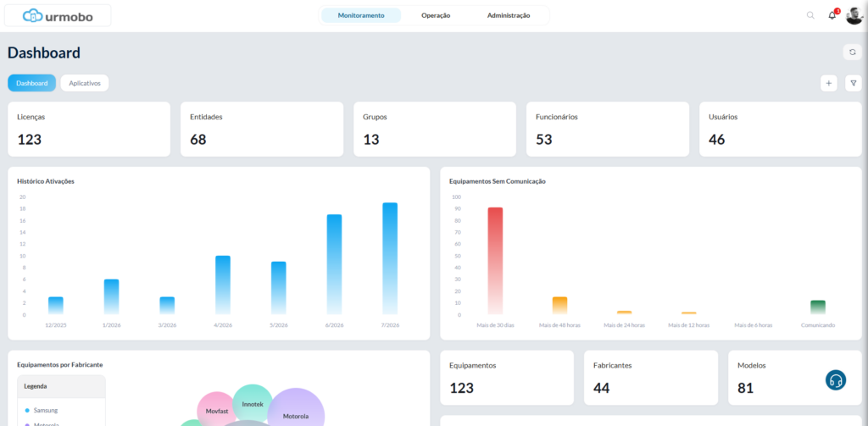Image resolution: width=868 pixels, height=426 pixels.
Task: Open the Administração menu
Action: click(x=509, y=15)
